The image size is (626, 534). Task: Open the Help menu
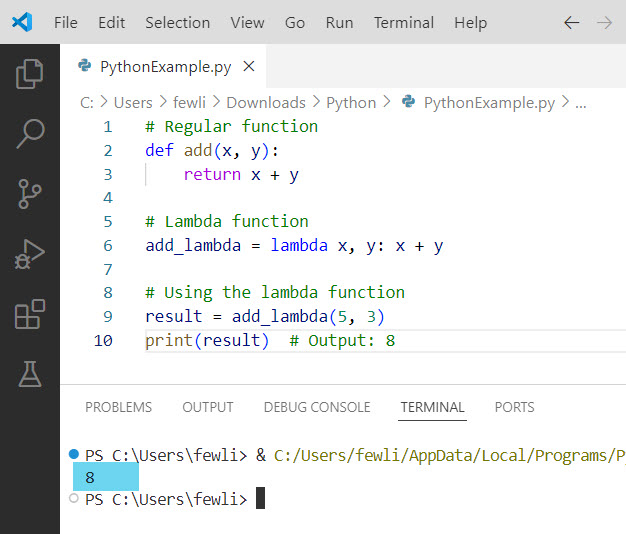click(470, 23)
